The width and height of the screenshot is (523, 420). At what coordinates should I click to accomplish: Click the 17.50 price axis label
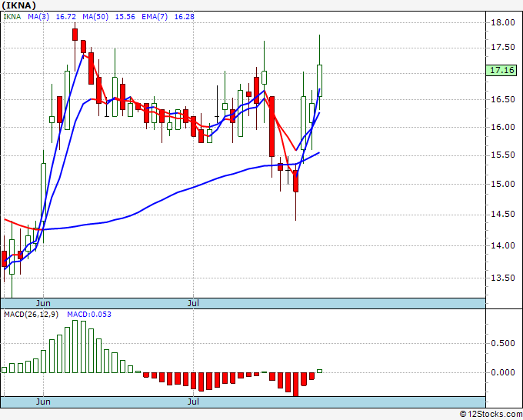(x=503, y=48)
